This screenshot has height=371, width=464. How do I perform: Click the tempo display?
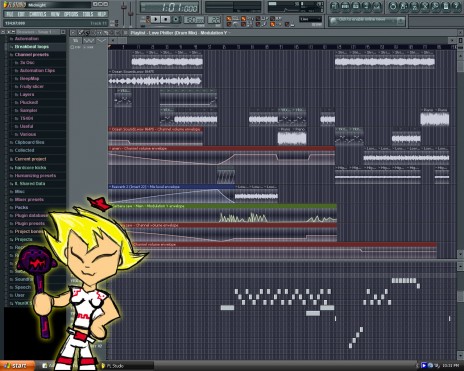tap(194, 20)
